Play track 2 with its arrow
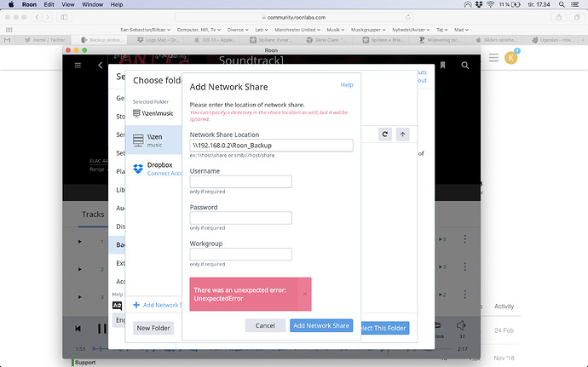Screen dimensions: 588x367 click(79, 269)
